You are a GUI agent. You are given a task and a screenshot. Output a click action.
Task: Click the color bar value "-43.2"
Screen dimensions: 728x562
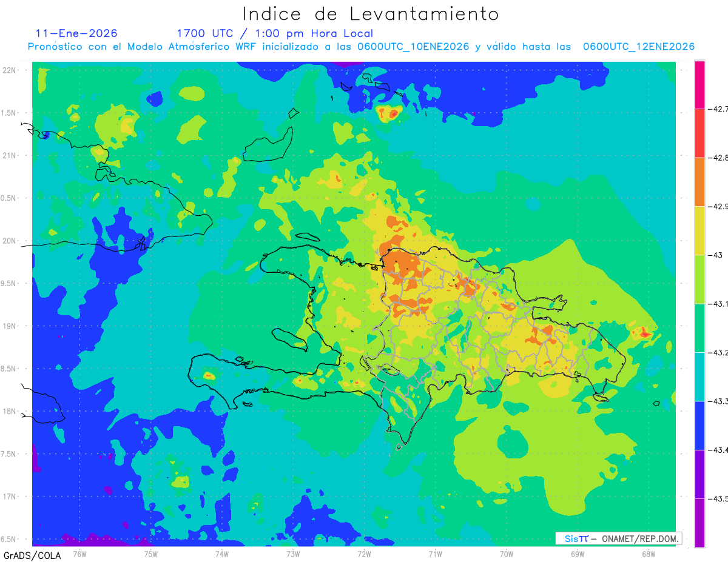coord(719,353)
